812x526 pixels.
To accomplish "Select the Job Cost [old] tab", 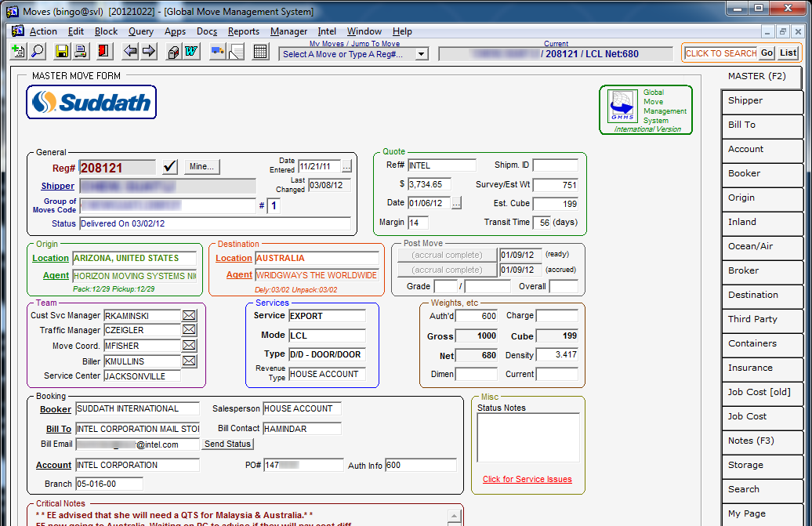I will coord(762,393).
